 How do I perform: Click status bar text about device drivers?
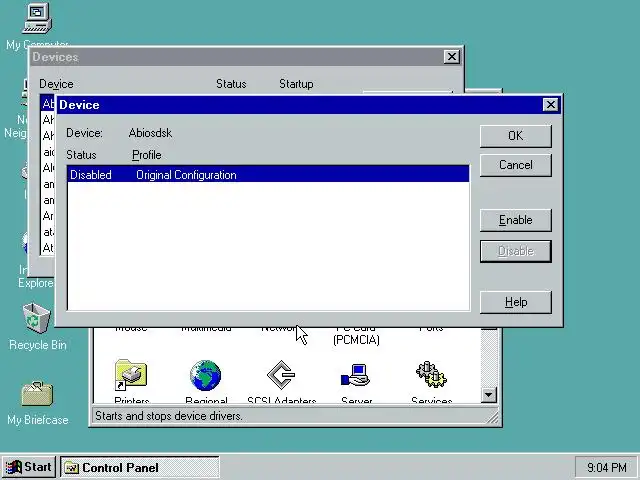(169, 416)
